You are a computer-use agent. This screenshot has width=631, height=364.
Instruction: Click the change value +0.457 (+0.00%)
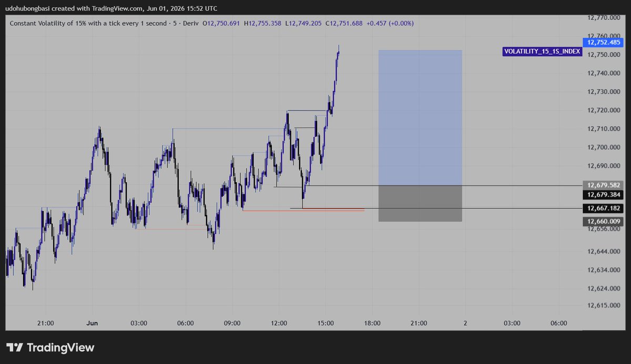(x=390, y=23)
